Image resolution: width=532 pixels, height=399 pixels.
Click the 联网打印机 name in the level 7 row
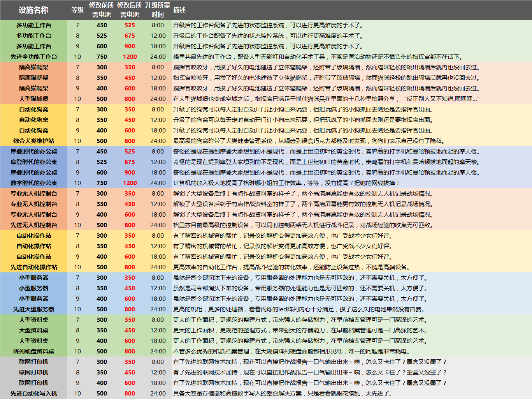[34, 362]
